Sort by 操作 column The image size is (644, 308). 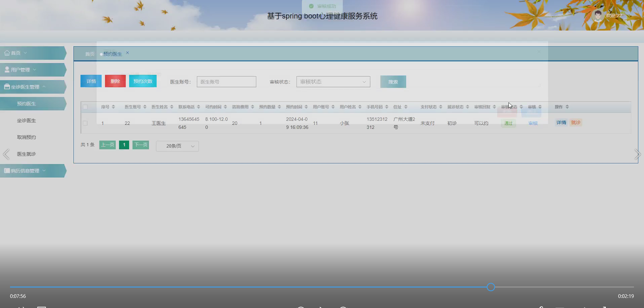coord(567,107)
